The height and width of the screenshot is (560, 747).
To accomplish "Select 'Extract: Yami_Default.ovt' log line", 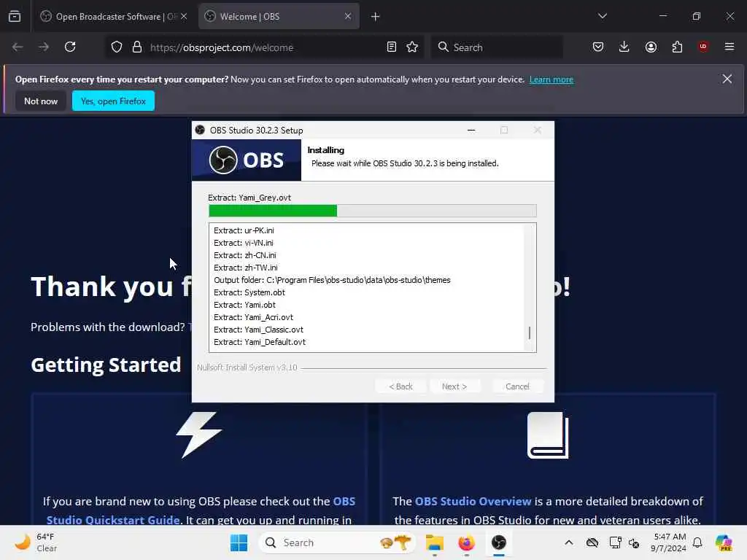I will pyautogui.click(x=260, y=342).
